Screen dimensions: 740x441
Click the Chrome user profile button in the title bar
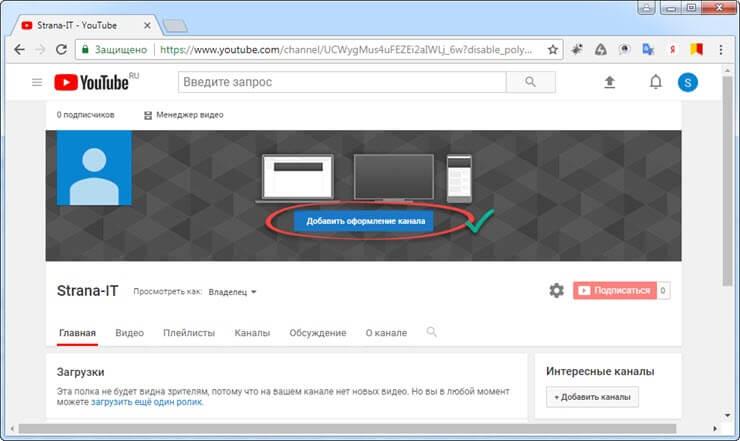(646, 8)
